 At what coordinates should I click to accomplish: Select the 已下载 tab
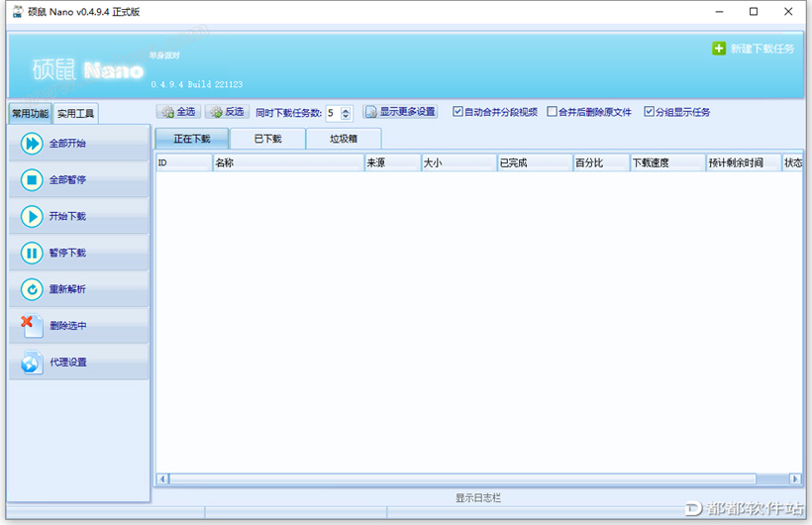267,139
